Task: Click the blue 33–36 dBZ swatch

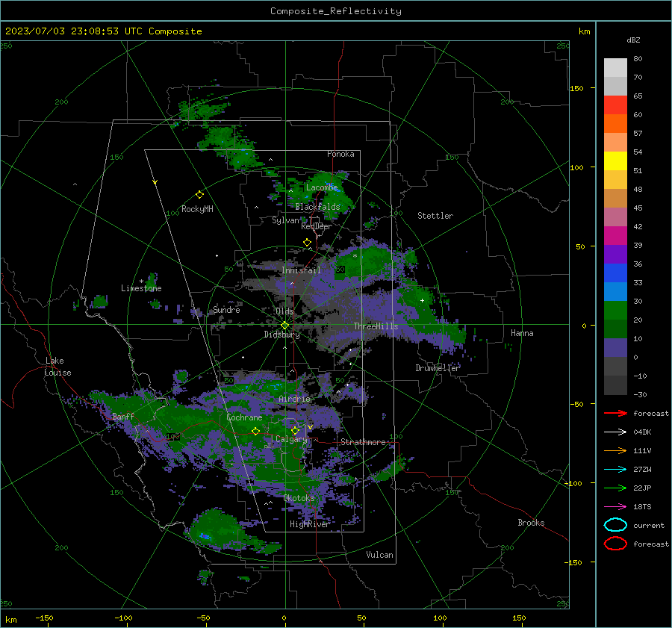Action: [615, 273]
